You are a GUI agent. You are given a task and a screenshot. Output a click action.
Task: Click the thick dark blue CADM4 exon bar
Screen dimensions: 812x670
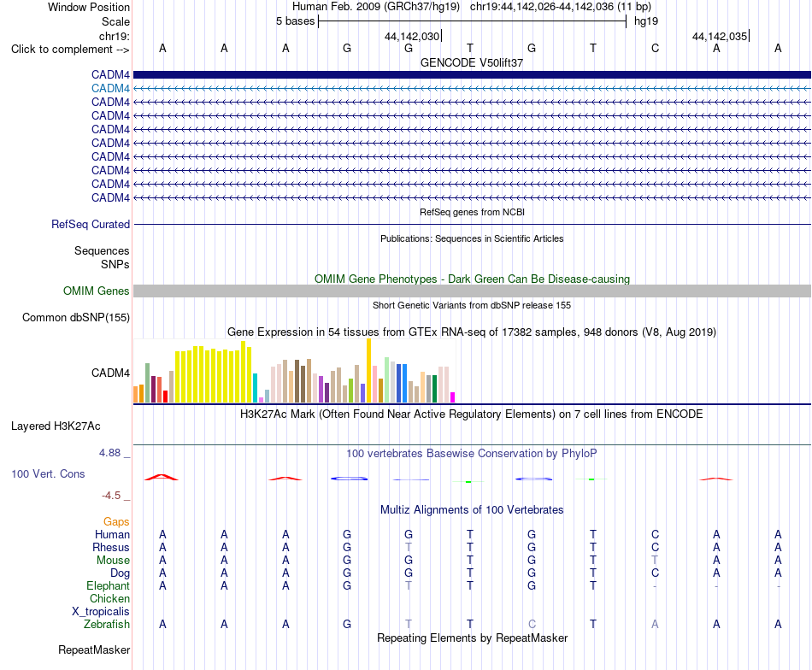click(472, 74)
